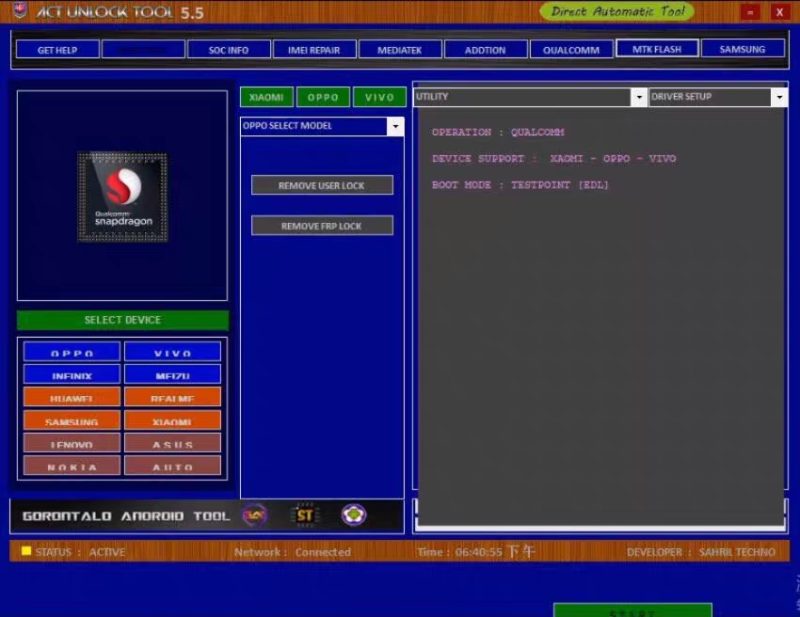The width and height of the screenshot is (800, 617).
Task: Open the SAMSUNG tab
Action: coord(743,49)
